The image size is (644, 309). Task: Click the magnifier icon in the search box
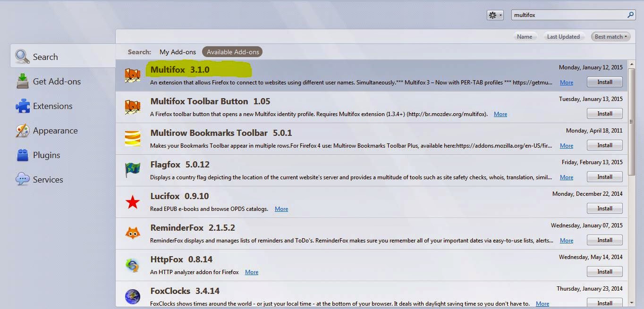tap(630, 15)
